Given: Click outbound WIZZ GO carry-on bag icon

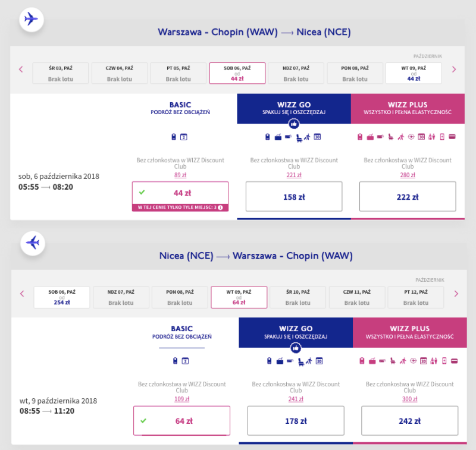Looking at the screenshot, I should [x=267, y=137].
